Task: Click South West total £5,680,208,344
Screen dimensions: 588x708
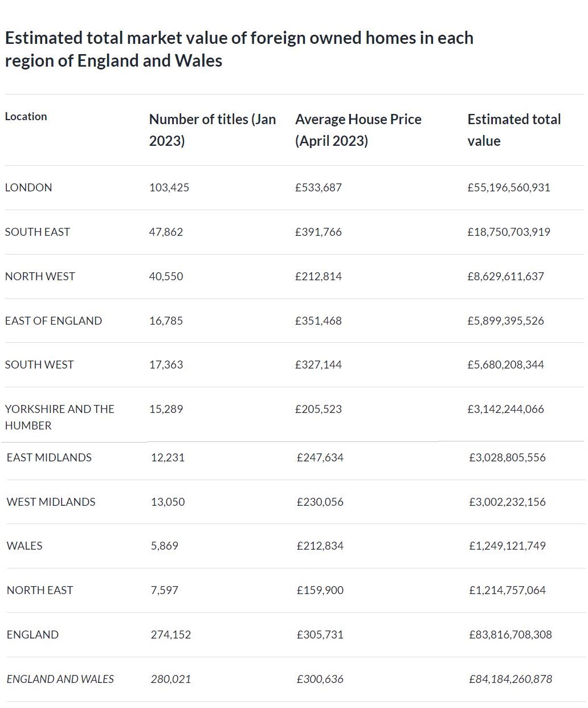Action: click(506, 365)
